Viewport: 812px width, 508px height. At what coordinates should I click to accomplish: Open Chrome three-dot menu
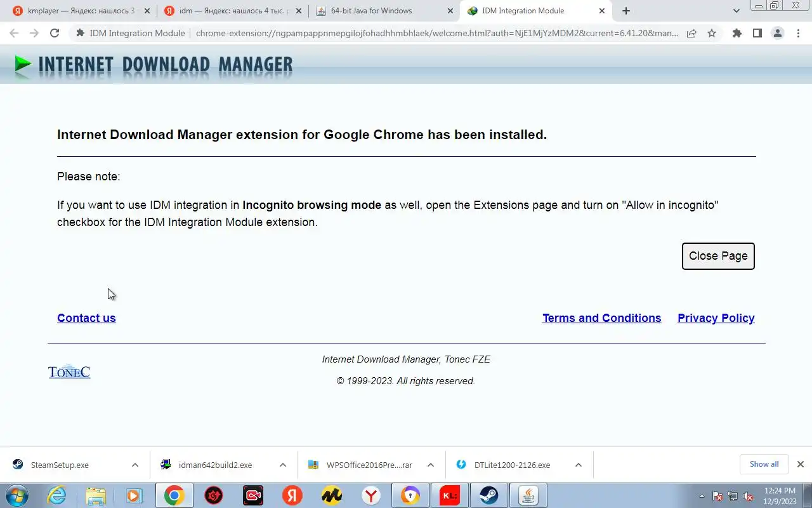coord(798,33)
